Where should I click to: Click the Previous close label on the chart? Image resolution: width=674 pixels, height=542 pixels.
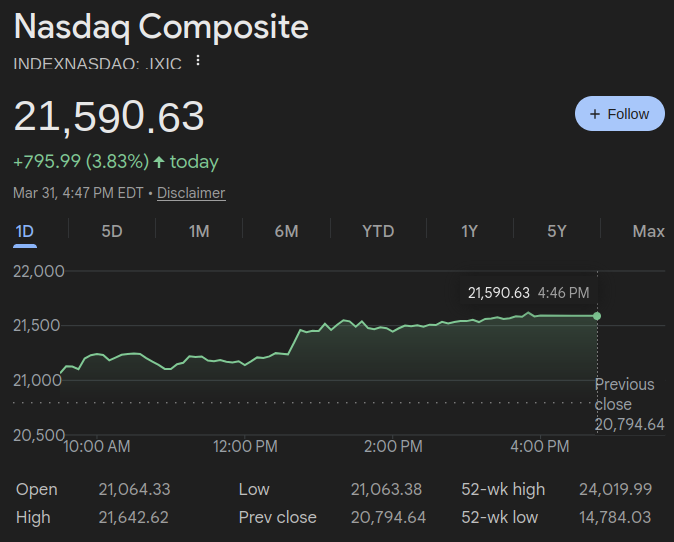click(625, 394)
